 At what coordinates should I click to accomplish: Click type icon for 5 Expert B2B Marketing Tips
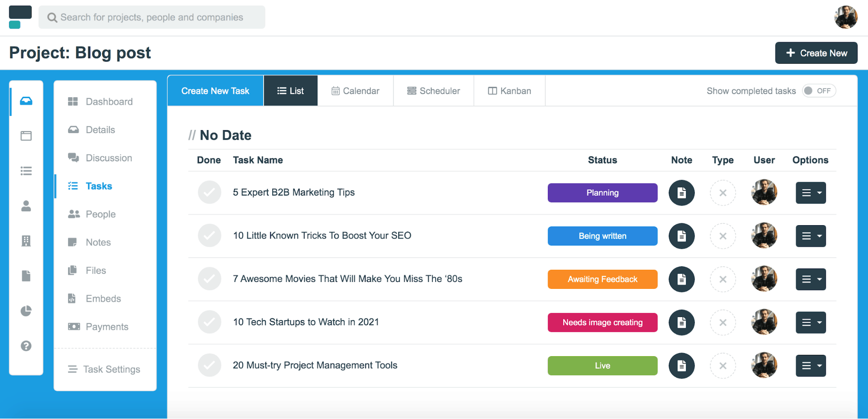723,193
